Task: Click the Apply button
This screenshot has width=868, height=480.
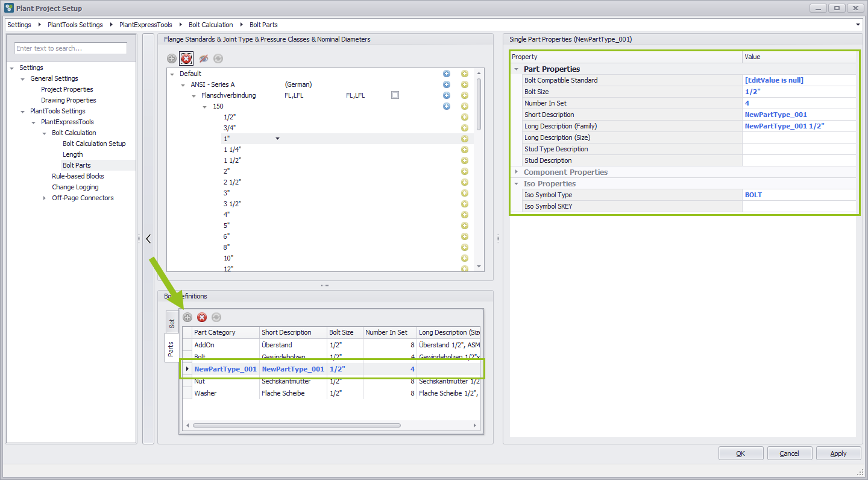Action: [838, 453]
